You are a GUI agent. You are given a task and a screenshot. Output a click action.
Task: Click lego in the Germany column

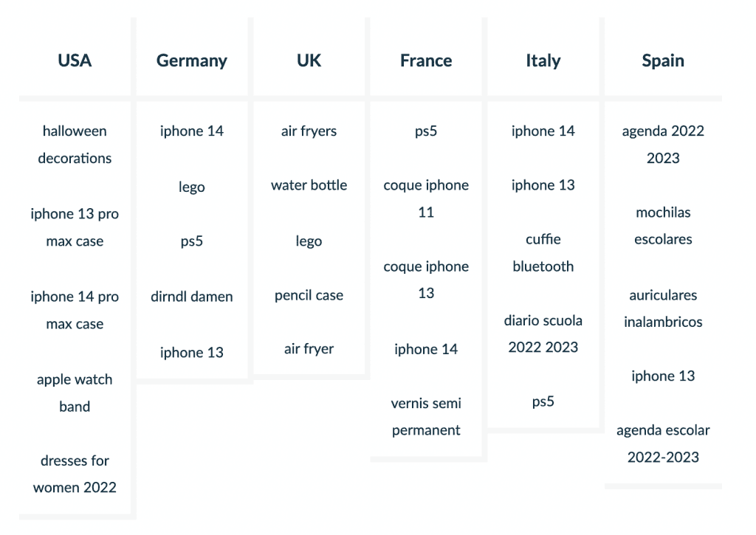(x=191, y=187)
